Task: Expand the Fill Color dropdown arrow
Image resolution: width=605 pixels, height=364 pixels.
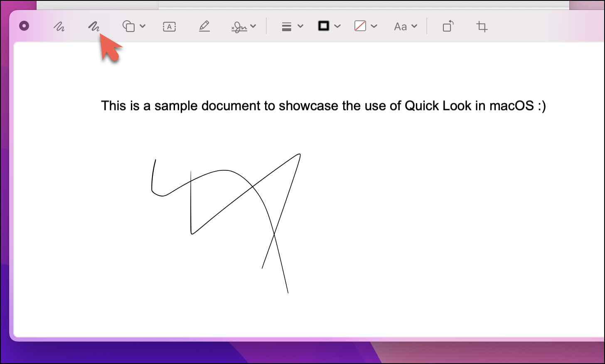Action: coord(374,26)
